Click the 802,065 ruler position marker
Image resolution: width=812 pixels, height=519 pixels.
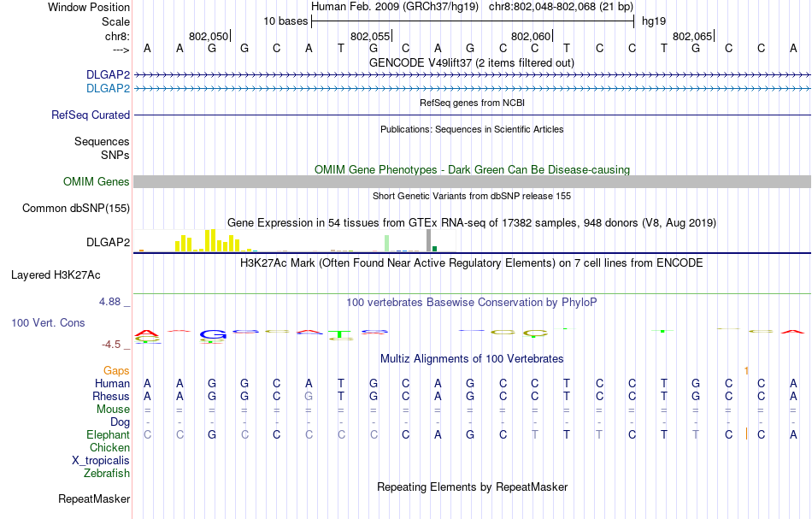pos(692,36)
